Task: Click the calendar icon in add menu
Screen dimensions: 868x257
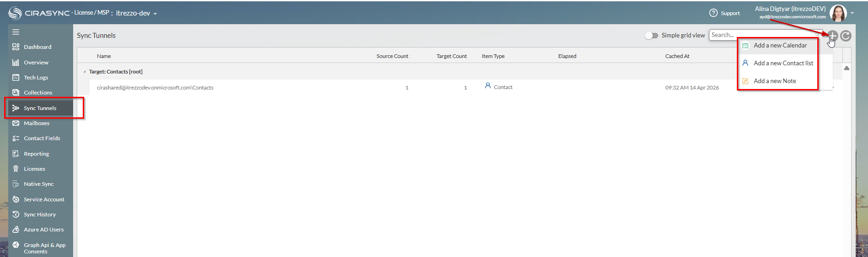Action: [x=745, y=46]
